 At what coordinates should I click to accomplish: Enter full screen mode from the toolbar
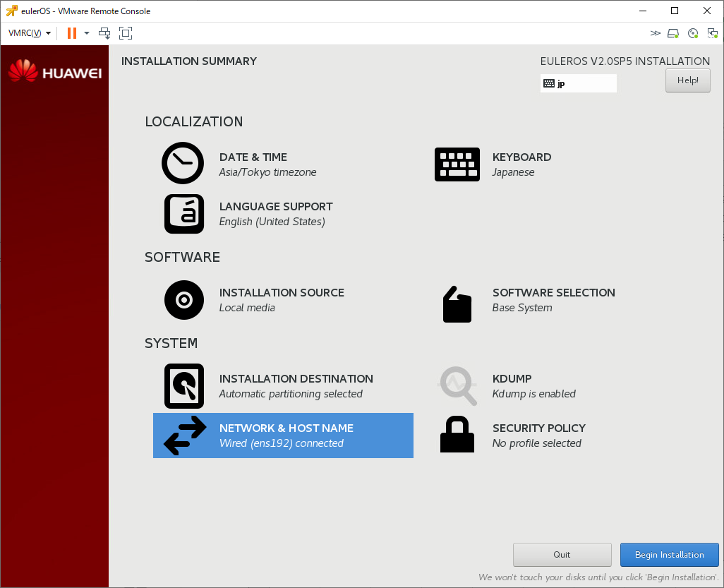[x=126, y=32]
